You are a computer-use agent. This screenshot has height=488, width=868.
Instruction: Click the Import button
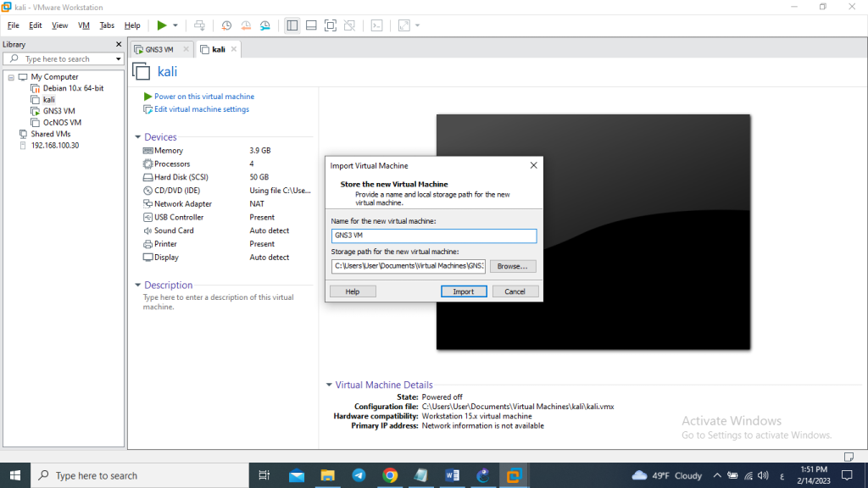[x=464, y=291]
